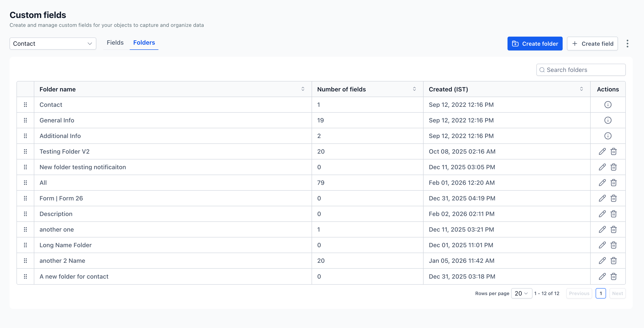Expand rows per page selector
Viewport: 644px width, 328px height.
[521, 293]
